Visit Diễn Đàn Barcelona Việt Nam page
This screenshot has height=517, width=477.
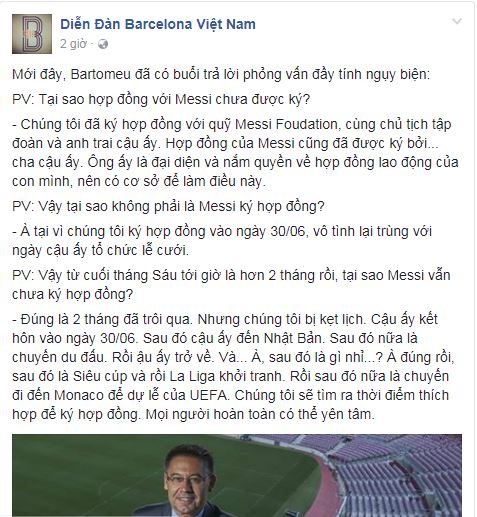coord(158,24)
